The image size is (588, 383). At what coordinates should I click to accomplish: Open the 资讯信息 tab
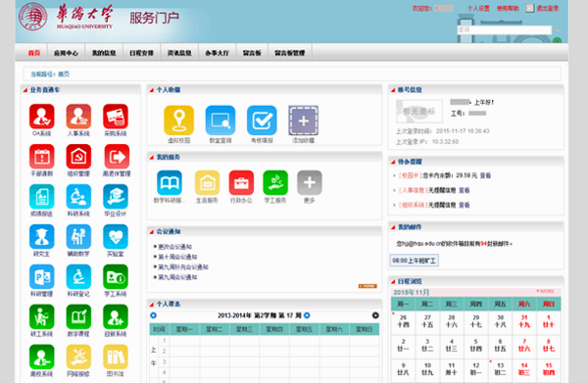tap(179, 53)
